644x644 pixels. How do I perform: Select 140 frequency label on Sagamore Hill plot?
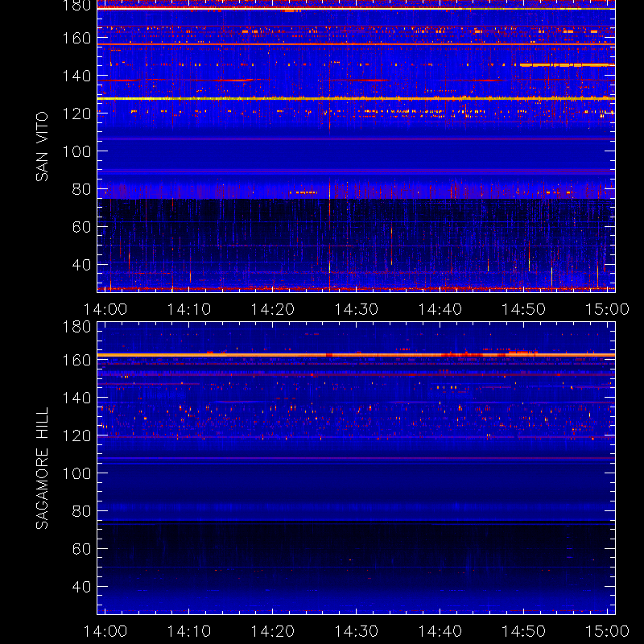[x=76, y=398]
